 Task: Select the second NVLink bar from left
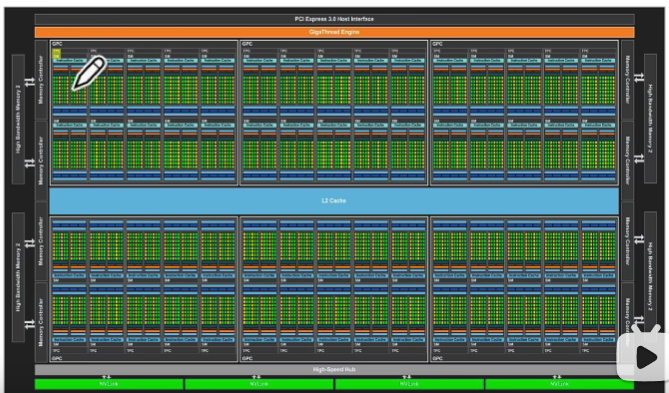pyautogui.click(x=259, y=384)
